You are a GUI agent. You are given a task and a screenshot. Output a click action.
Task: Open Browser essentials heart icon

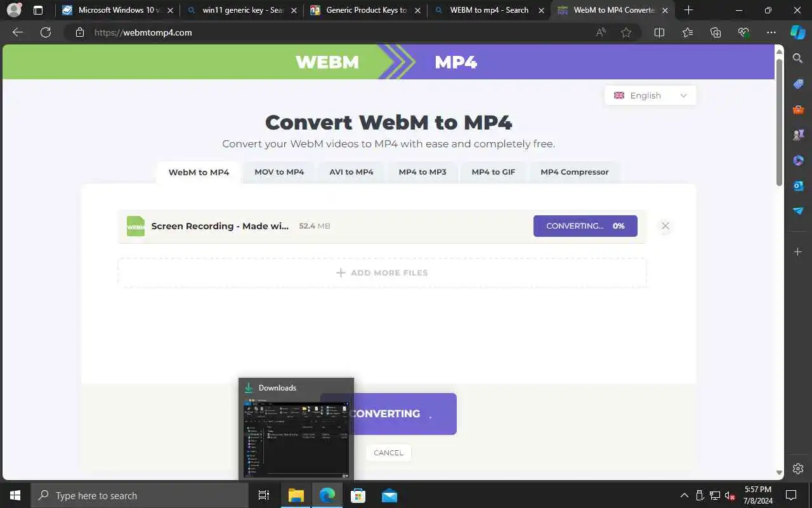[743, 32]
